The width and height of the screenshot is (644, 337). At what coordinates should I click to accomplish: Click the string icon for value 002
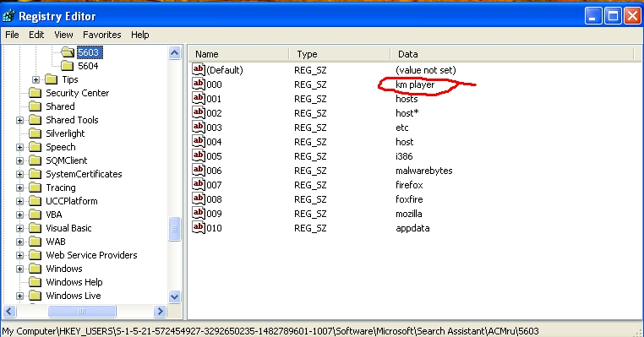(x=199, y=112)
